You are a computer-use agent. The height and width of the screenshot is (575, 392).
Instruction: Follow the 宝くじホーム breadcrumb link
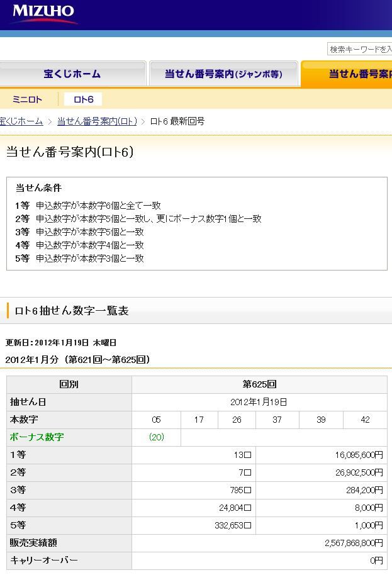[21, 121]
